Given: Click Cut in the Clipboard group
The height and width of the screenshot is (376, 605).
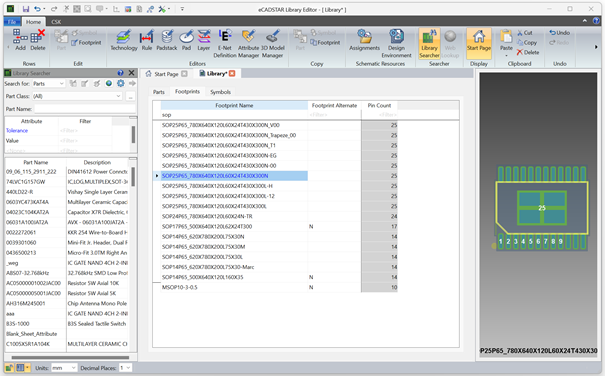Looking at the screenshot, I should click(525, 33).
